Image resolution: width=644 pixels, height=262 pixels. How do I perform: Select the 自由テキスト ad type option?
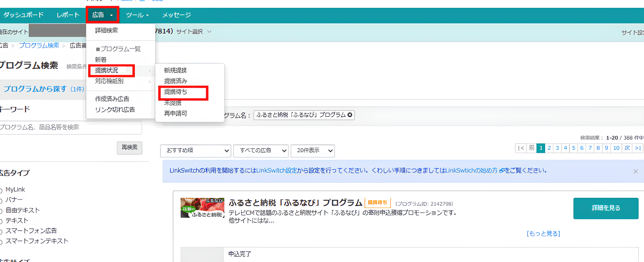pos(1,211)
